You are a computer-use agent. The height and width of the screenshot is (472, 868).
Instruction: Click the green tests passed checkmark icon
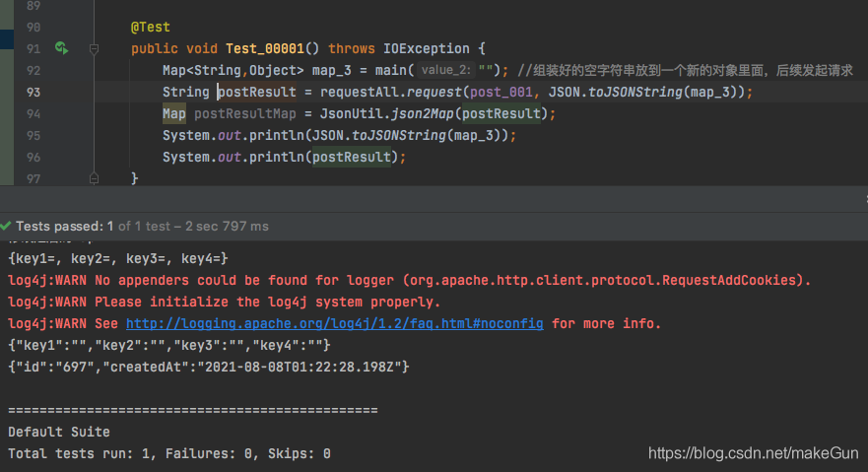(x=6, y=226)
